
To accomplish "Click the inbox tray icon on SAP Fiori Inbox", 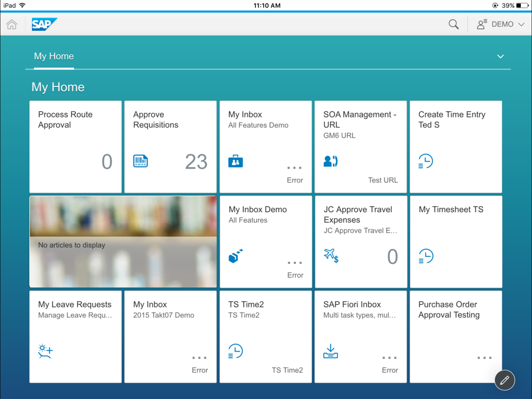I will pos(330,351).
